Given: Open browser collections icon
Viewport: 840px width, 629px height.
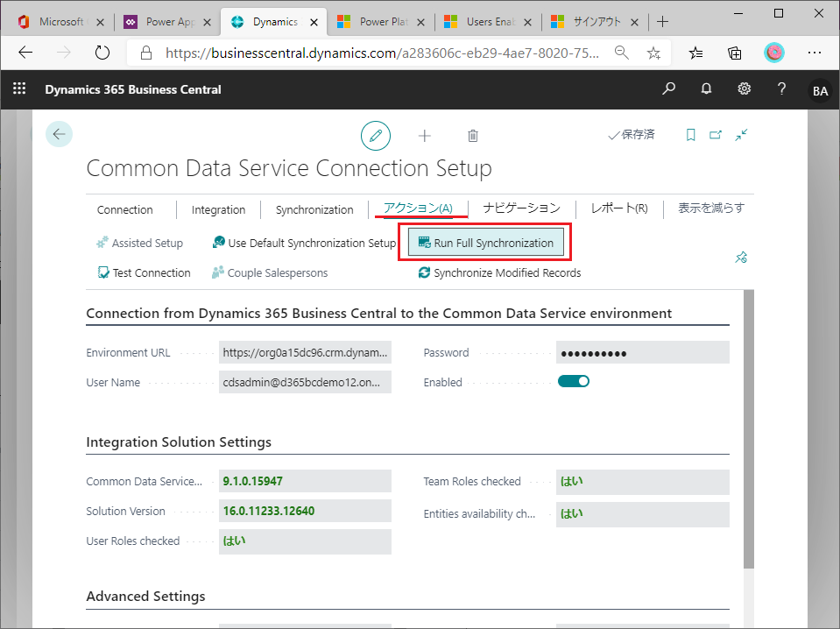Looking at the screenshot, I should coord(735,53).
